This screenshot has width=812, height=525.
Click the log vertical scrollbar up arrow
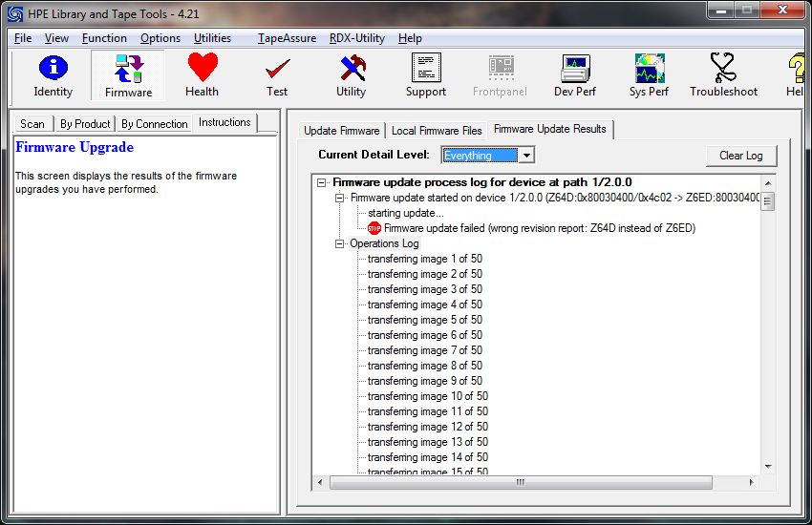(768, 183)
